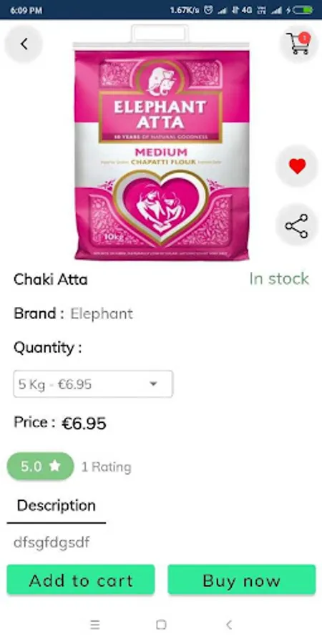Open the shopping cart icon
The image size is (322, 644).
(299, 44)
